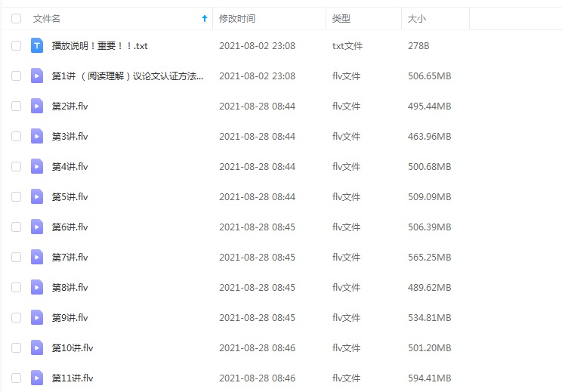
Task: Click the video icon beside 第4讲.flv
Action: 37,167
